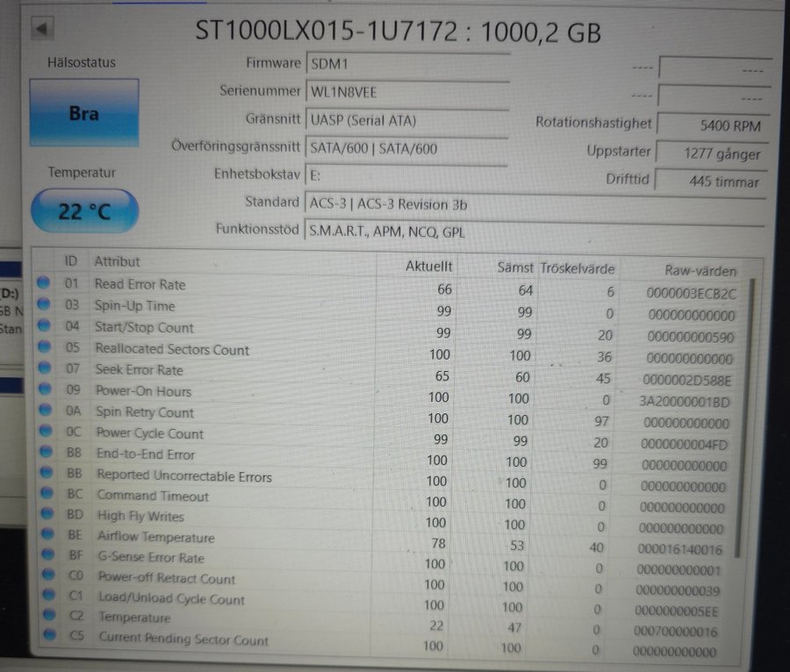The width and height of the screenshot is (790, 672).
Task: Click the Tröskelvärde column header
Action: [x=577, y=268]
